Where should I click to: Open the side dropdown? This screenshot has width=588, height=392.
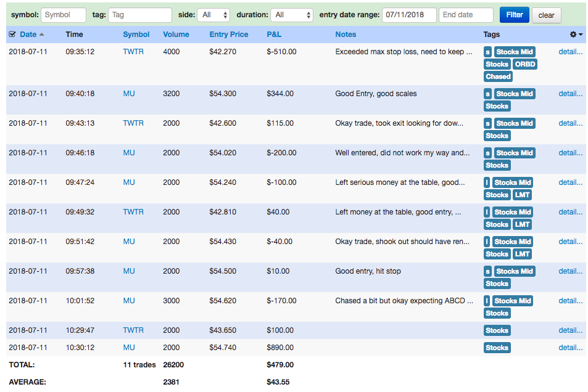[213, 15]
